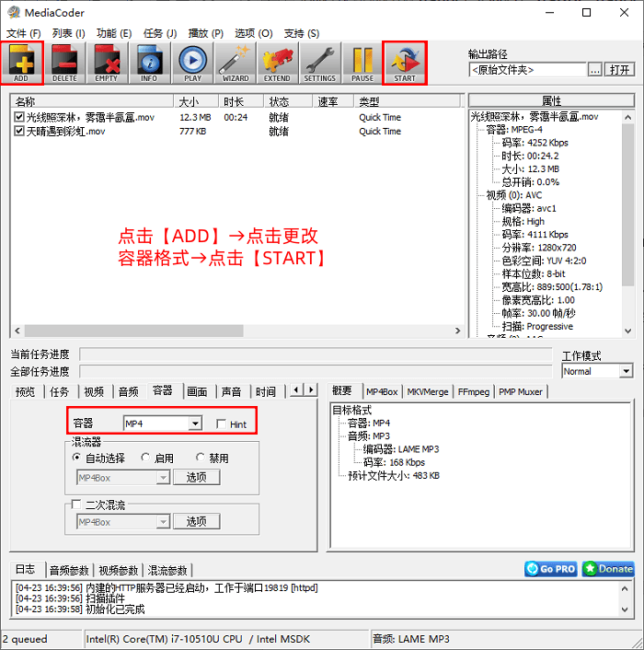Switch to the 混流参数 log tab
Image resolution: width=644 pixels, height=650 pixels.
167,571
